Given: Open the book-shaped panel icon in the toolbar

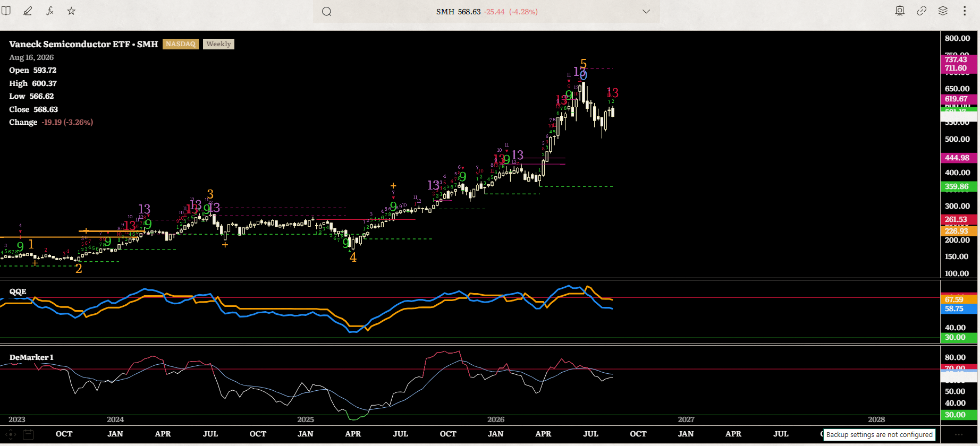Looking at the screenshot, I should tap(6, 11).
